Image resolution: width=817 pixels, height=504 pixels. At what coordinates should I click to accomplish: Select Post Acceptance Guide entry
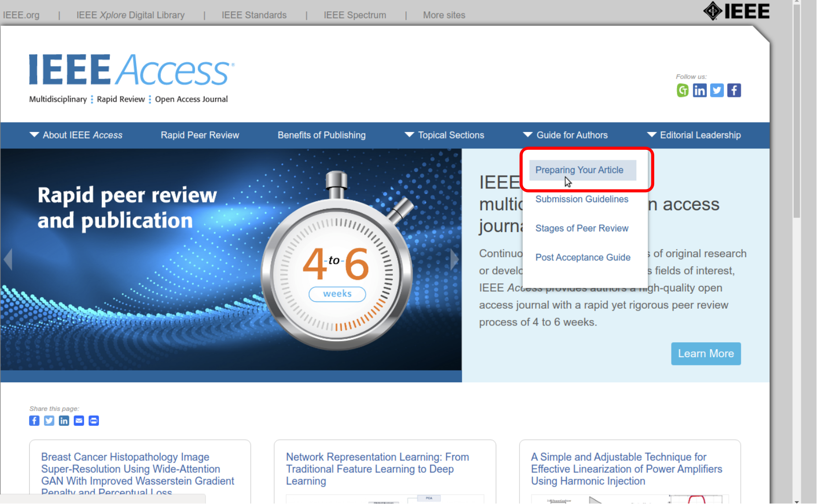pyautogui.click(x=583, y=257)
